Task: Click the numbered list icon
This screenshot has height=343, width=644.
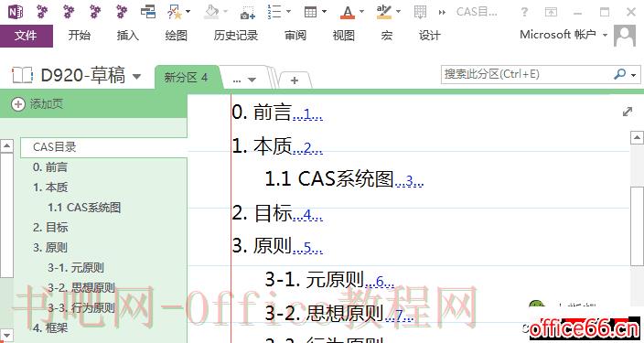Action: pyautogui.click(x=274, y=12)
